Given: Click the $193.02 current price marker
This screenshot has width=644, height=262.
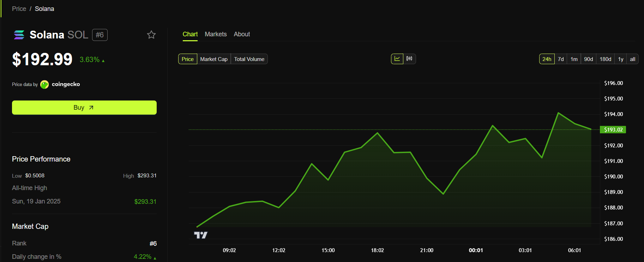Looking at the screenshot, I should (613, 130).
